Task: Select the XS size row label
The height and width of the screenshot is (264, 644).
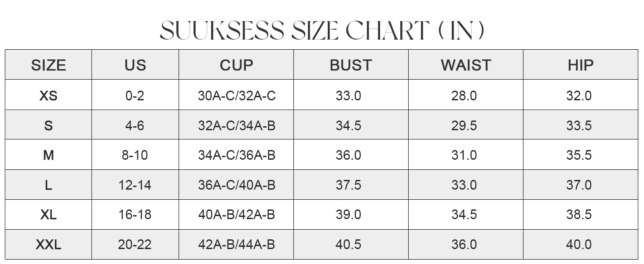Action: click(48, 95)
